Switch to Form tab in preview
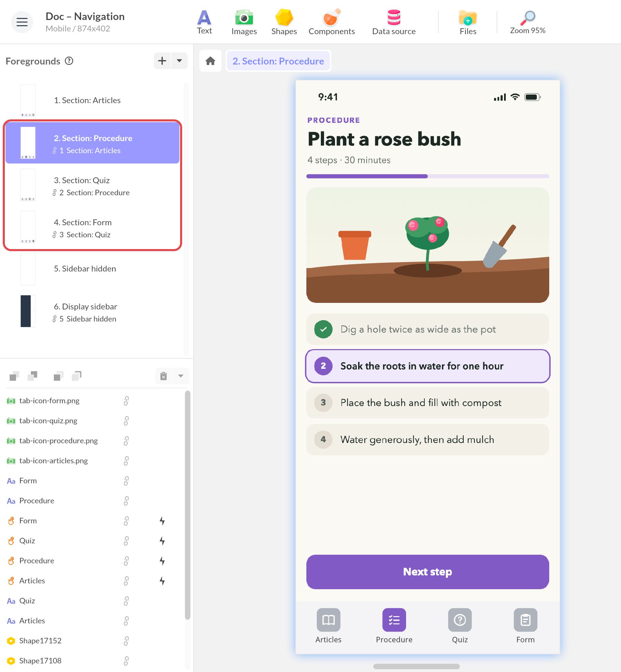Viewport: 621px width, 672px height. pos(525,626)
